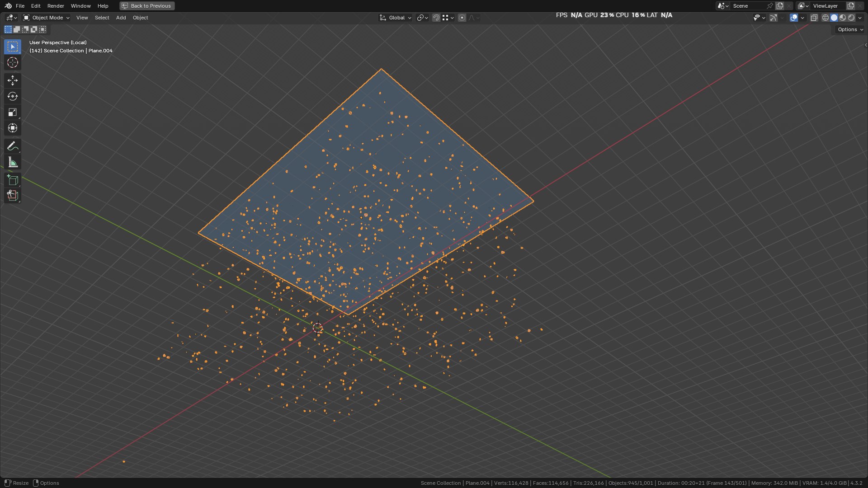The image size is (868, 488).
Task: Open the viewport Select menu
Action: [102, 18]
